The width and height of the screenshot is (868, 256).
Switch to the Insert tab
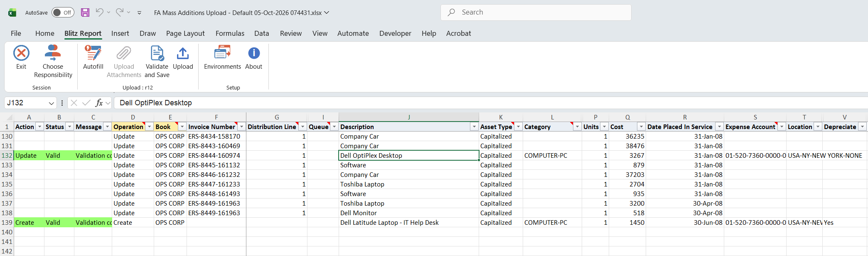(x=120, y=33)
